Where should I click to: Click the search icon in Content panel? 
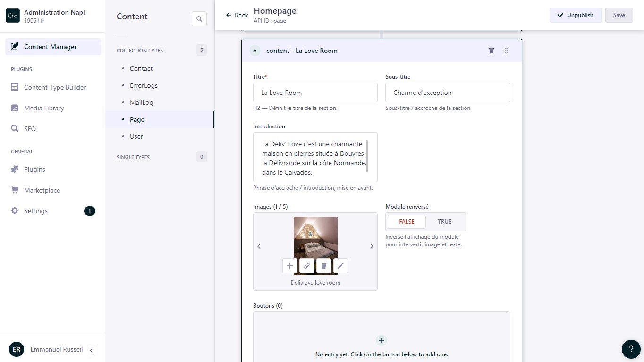click(x=199, y=19)
